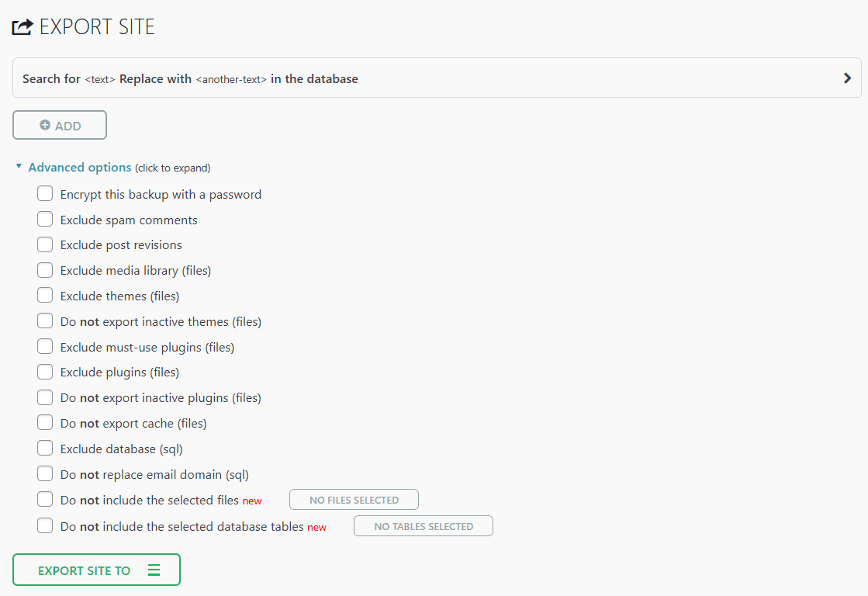The image size is (868, 596).
Task: Select Exclude themes (files) checkbox
Action: point(45,296)
